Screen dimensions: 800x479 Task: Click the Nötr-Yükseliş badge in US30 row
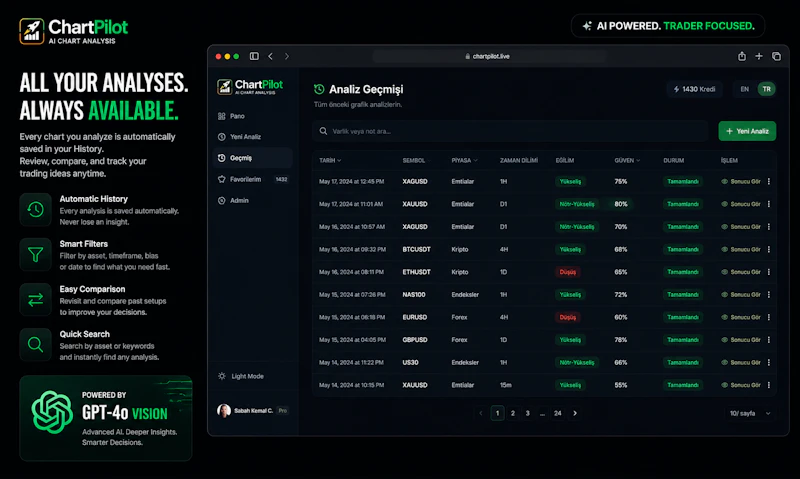tap(577, 362)
